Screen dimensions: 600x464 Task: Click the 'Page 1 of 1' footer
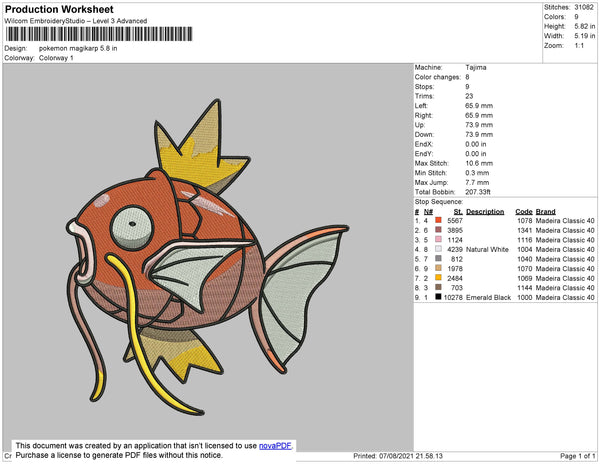coord(577,456)
